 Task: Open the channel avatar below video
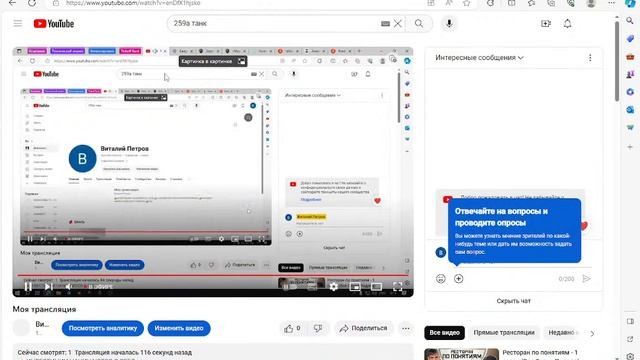(21, 327)
